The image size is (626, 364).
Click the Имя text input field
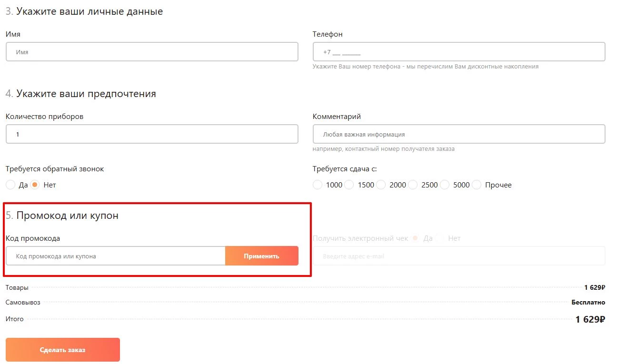point(152,52)
